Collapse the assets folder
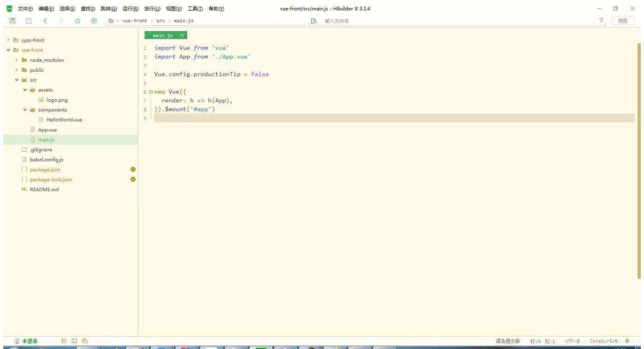The width and height of the screenshot is (644, 349). pos(25,90)
